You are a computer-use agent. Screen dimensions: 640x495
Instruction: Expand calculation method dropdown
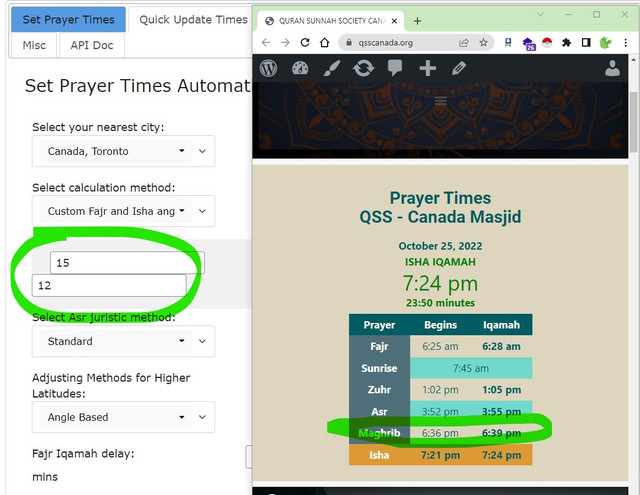click(x=116, y=211)
